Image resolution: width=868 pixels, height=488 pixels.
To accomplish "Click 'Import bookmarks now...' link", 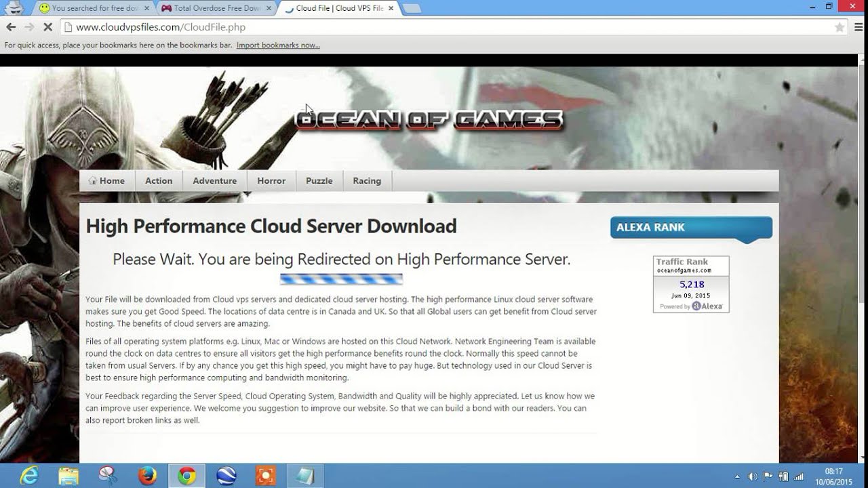I will (278, 45).
